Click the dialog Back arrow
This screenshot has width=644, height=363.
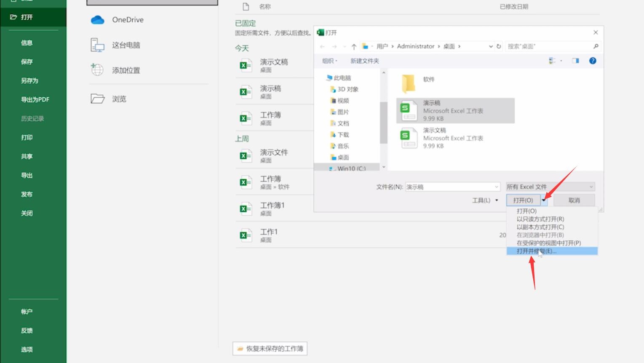(322, 46)
